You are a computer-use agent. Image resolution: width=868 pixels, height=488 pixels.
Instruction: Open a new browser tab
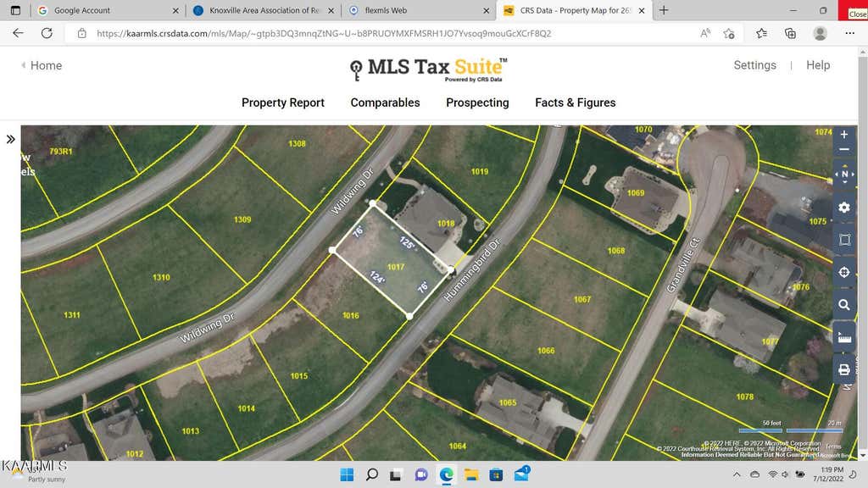[x=664, y=10]
